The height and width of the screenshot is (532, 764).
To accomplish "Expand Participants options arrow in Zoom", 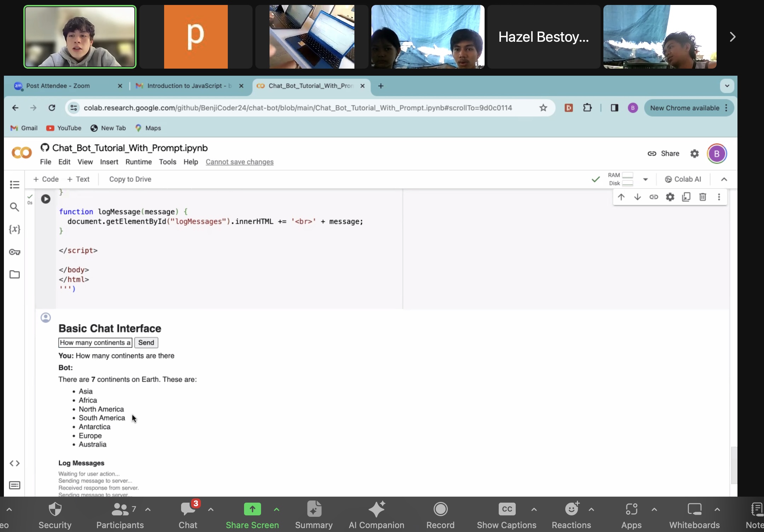I will pos(148,510).
